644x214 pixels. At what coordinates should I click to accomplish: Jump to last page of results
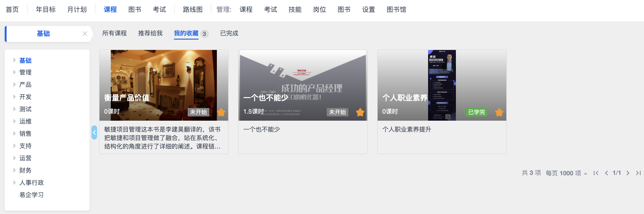638,173
